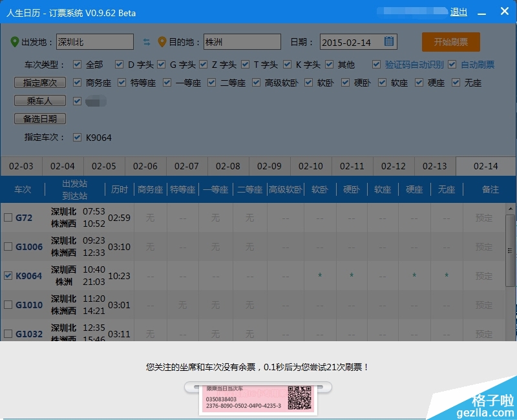The image size is (517, 420).
Task: Minimize the ticket booking window
Action: pyautogui.click(x=480, y=12)
